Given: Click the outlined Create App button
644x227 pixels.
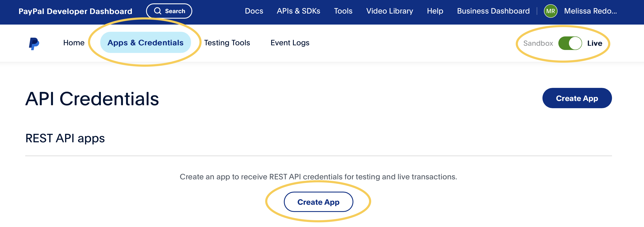Looking at the screenshot, I should 318,202.
